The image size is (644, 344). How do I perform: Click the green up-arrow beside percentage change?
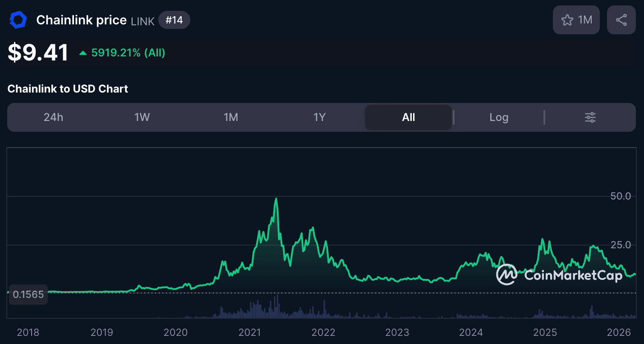point(83,53)
